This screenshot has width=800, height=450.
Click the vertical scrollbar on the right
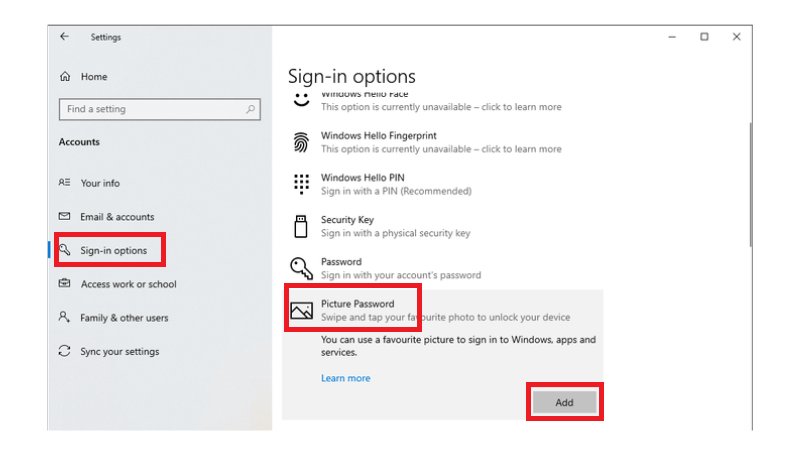(x=751, y=185)
